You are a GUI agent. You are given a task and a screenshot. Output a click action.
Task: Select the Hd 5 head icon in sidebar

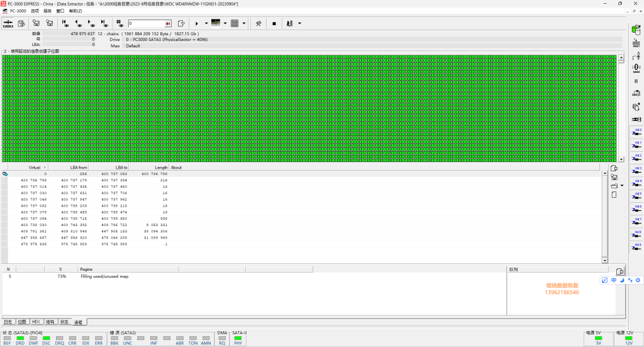click(636, 196)
